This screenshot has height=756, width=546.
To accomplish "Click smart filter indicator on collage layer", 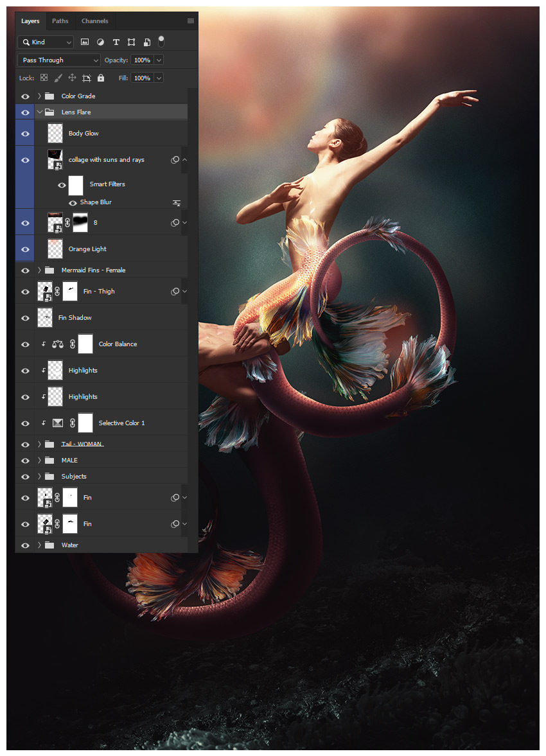I will 175,159.
